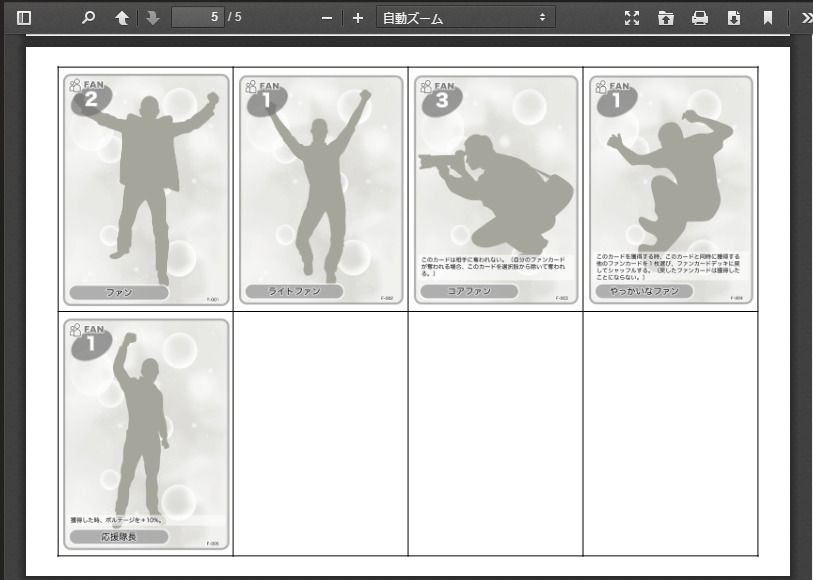
Task: Switch to presentation mode
Action: [x=631, y=18]
